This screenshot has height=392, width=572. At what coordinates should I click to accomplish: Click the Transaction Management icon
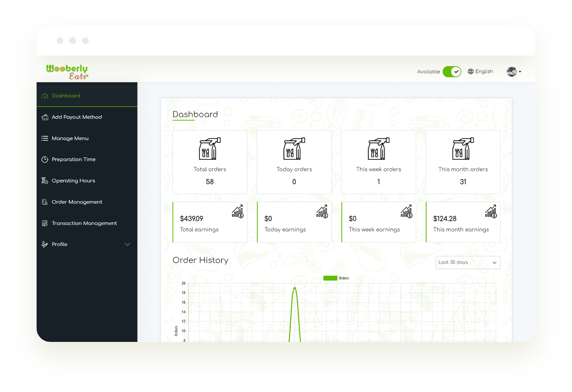click(x=45, y=223)
